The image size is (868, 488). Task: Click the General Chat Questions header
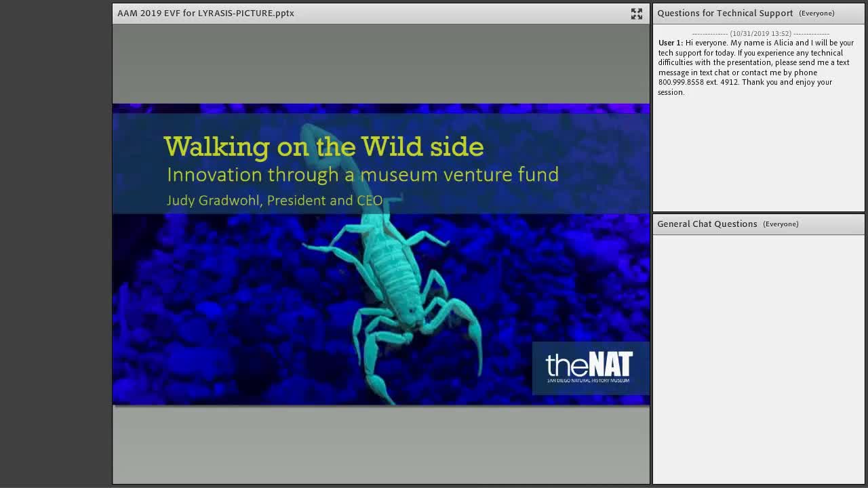click(707, 224)
